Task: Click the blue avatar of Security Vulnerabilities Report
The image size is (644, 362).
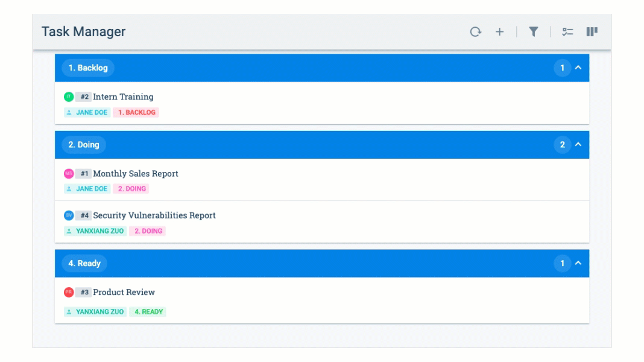Action: 69,215
